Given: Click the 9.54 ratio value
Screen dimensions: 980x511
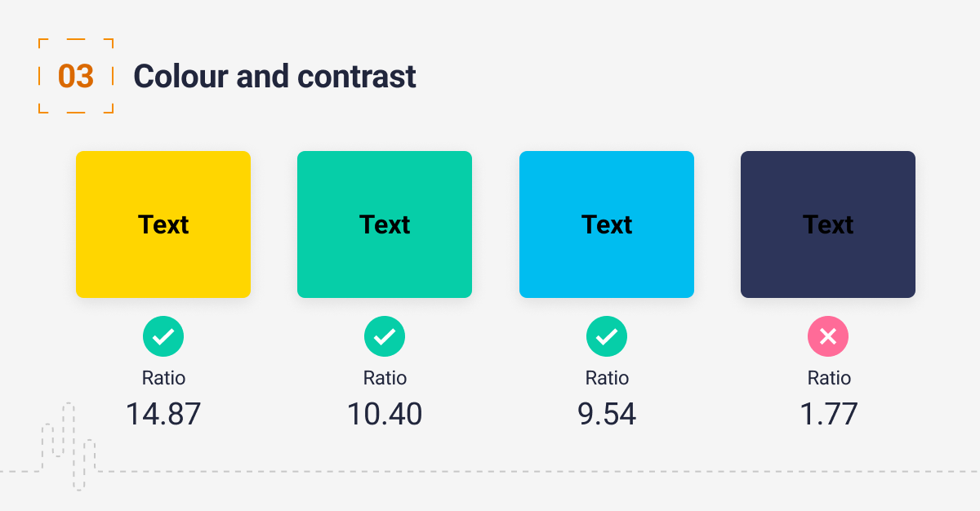Looking at the screenshot, I should (x=607, y=414).
